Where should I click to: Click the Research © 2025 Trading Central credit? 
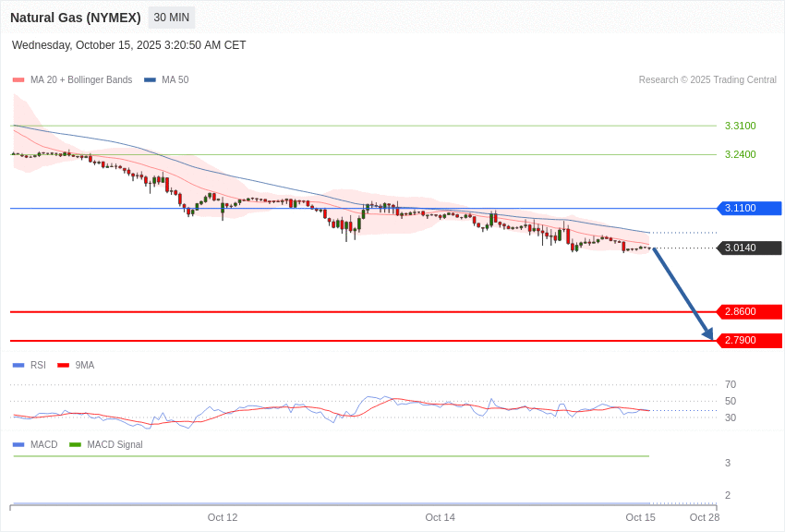tap(707, 80)
